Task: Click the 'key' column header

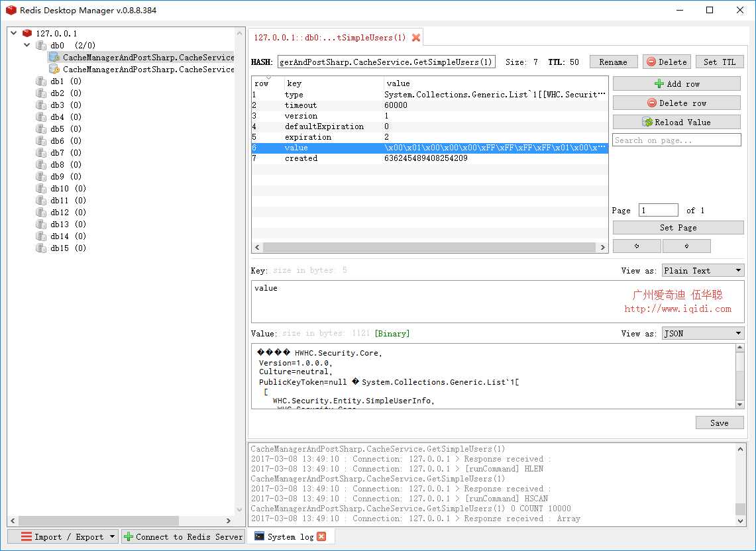Action: [334, 83]
